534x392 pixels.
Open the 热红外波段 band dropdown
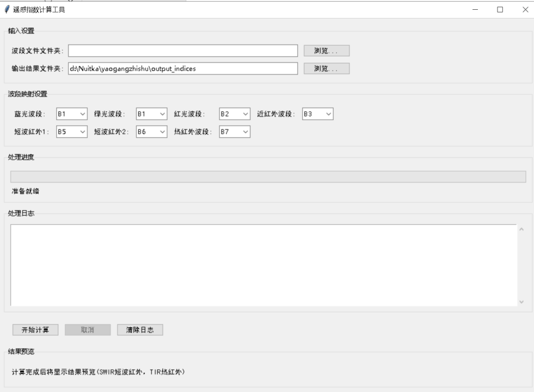pos(235,131)
